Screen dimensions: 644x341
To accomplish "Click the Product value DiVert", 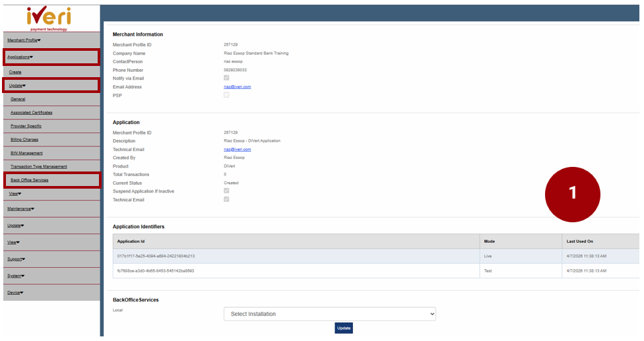I will coord(230,166).
